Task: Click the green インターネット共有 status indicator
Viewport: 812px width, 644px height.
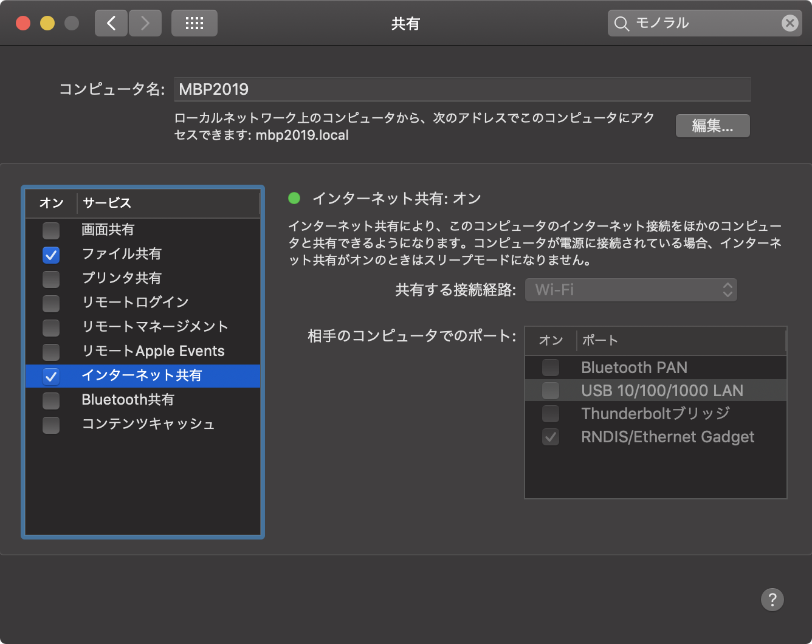Action: click(x=295, y=198)
